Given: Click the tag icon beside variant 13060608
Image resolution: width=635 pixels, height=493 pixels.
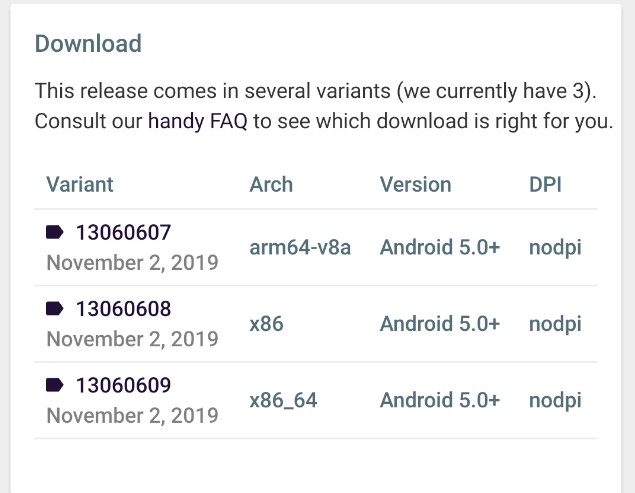Looking at the screenshot, I should [x=55, y=309].
